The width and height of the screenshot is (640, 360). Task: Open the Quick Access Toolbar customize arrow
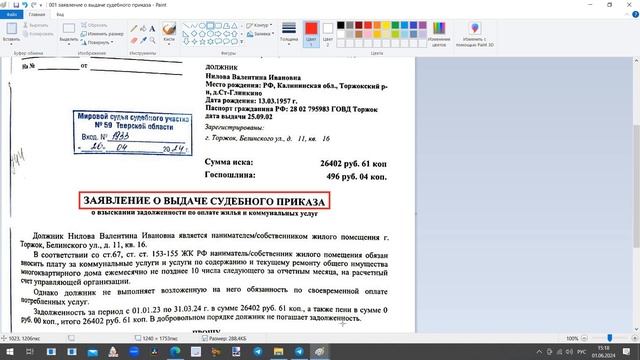(x=41, y=5)
